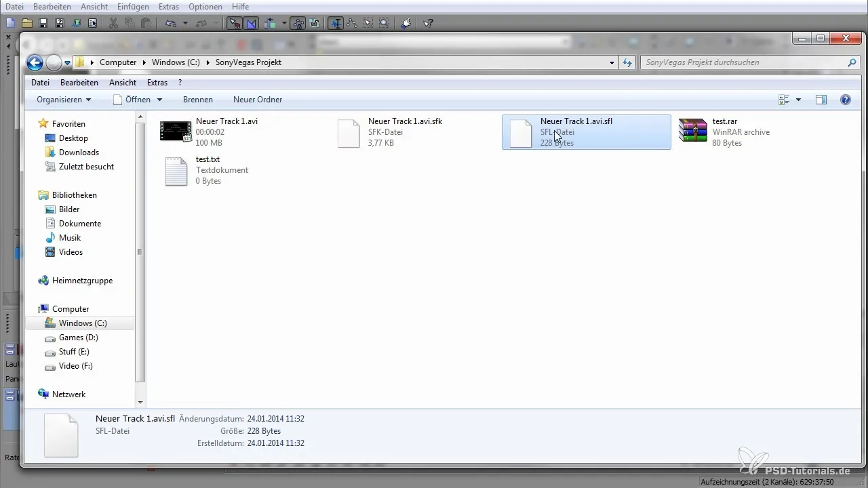Click Explorer Forward navigation button

pyautogui.click(x=54, y=62)
